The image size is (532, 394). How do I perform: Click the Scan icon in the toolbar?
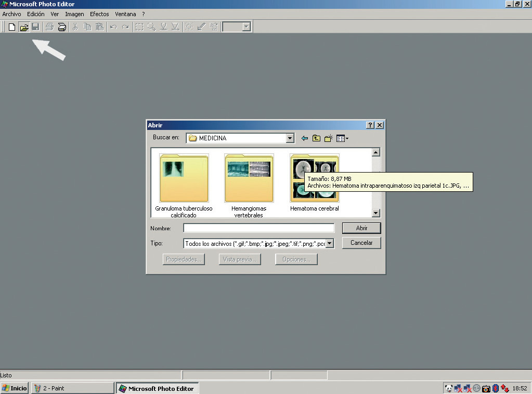pos(61,27)
